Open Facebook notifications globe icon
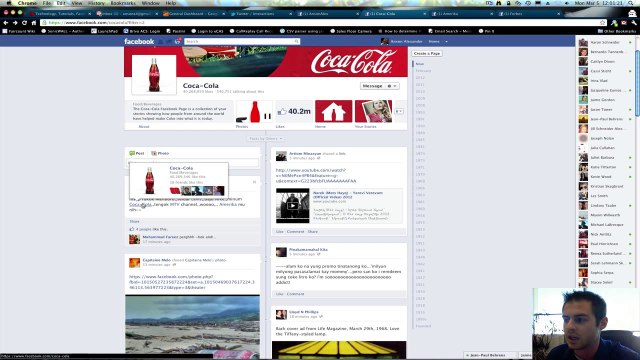The height and width of the screenshot is (360, 640). (178, 41)
